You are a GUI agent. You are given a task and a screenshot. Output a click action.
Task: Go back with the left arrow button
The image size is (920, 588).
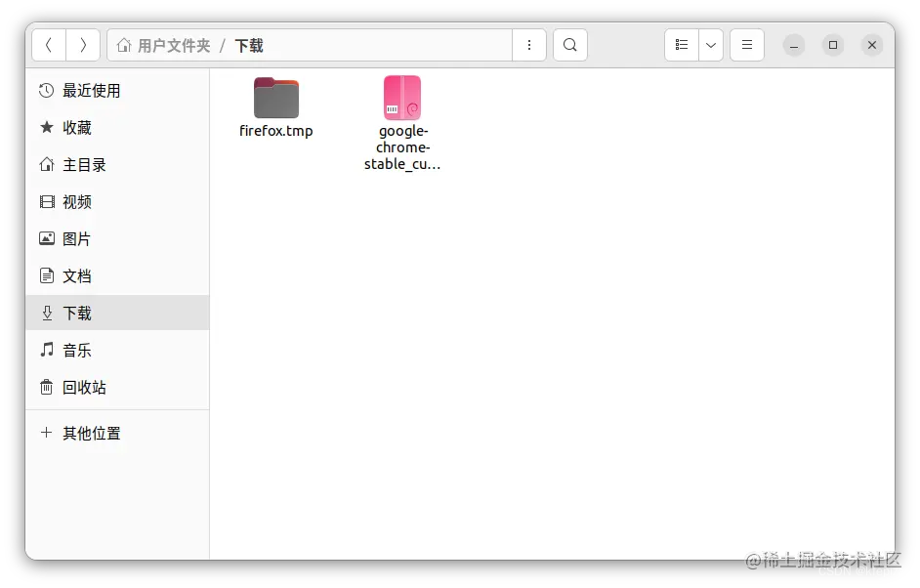click(x=49, y=45)
